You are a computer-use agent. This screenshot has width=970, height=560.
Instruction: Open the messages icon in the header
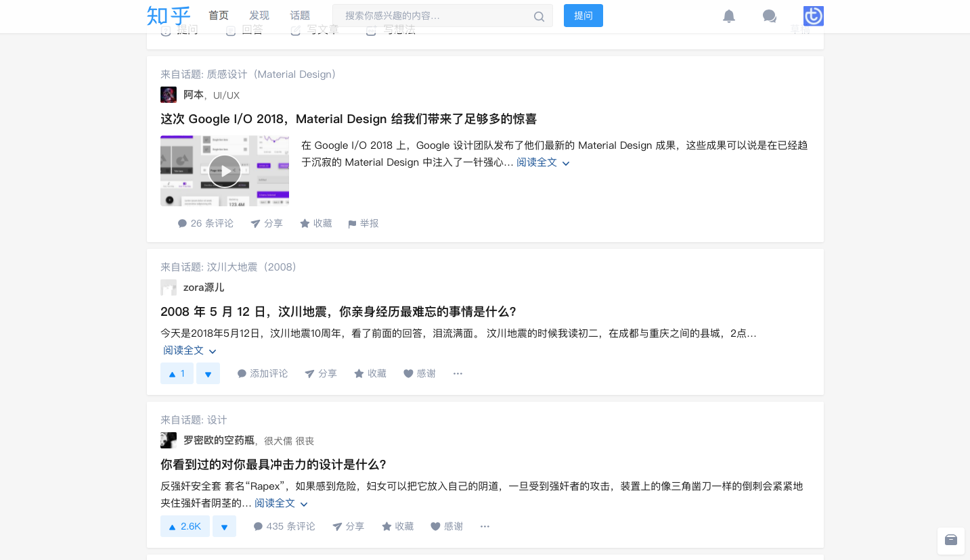pos(770,16)
